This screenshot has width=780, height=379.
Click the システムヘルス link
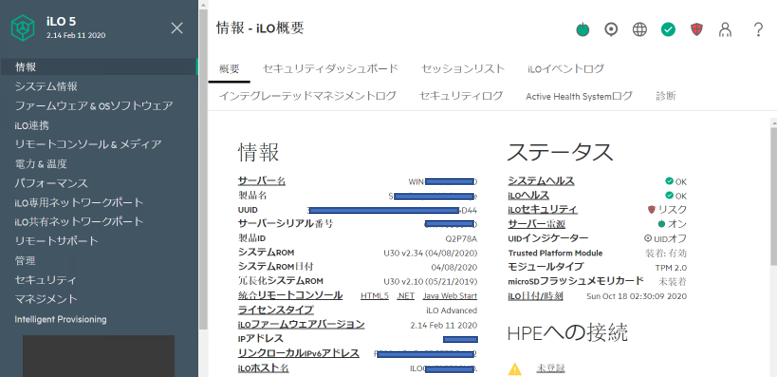[541, 181]
